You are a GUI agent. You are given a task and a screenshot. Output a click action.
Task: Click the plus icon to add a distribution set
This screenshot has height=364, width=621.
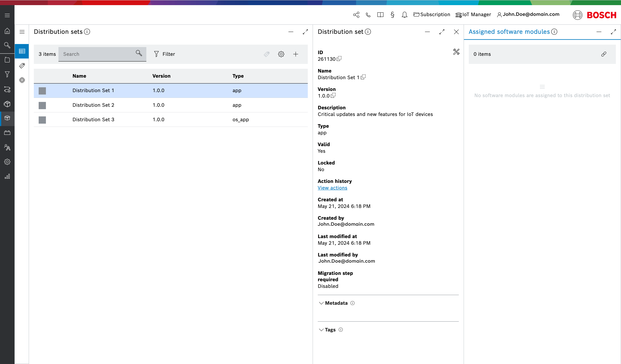[x=295, y=54]
